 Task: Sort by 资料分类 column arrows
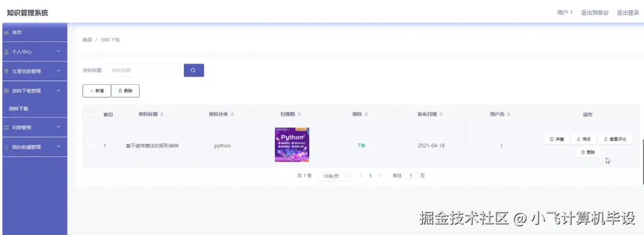(232, 114)
